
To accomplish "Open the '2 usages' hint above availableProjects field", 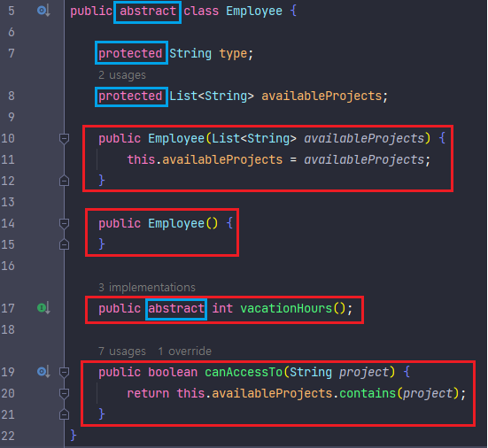I will 122,75.
